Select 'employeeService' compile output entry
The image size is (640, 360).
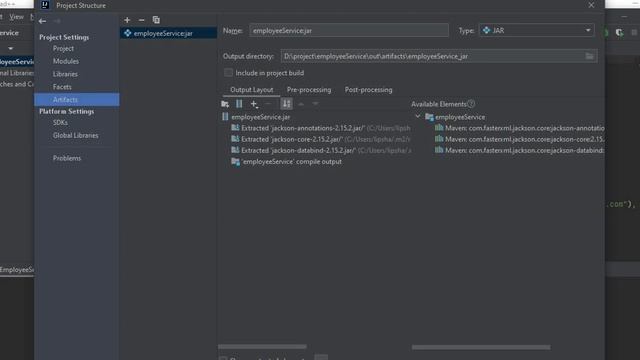point(287,162)
